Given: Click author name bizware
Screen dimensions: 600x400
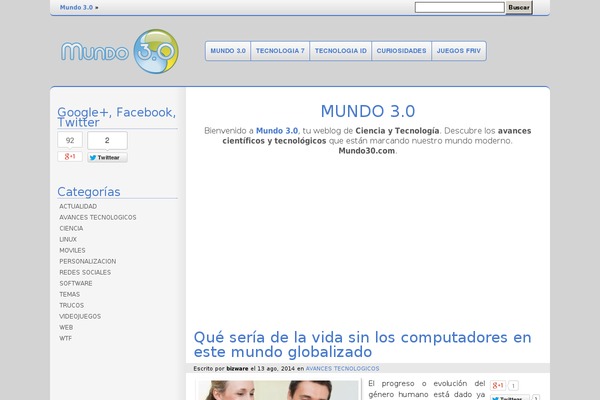Looking at the screenshot, I should pos(237,369).
